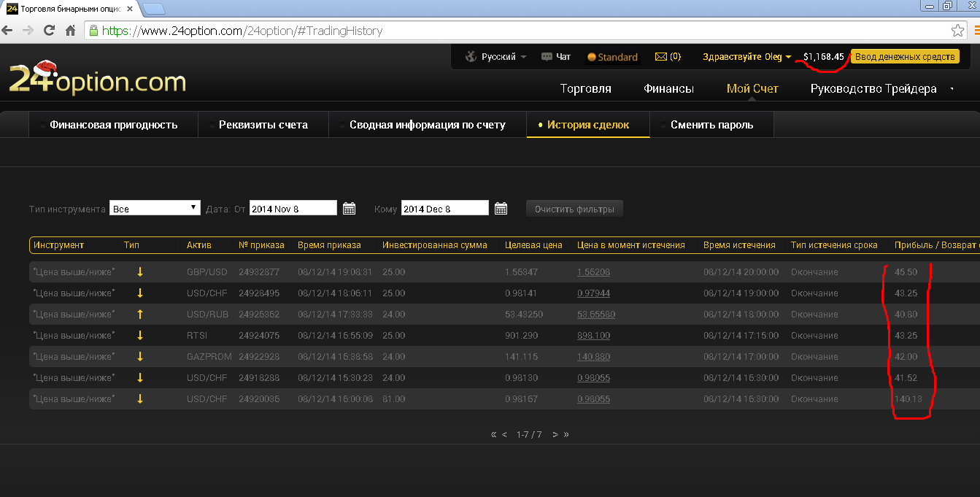Screen dimensions: 980x497
Task: Open the messages envelope icon
Action: click(661, 57)
